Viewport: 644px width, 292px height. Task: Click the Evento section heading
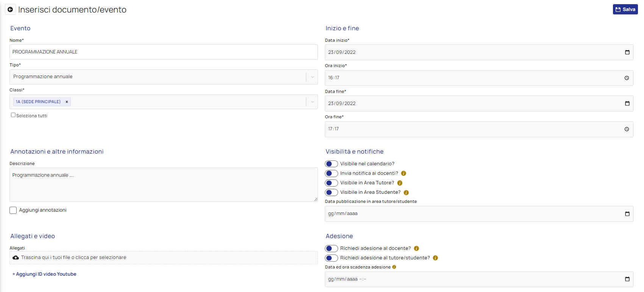[x=20, y=28]
